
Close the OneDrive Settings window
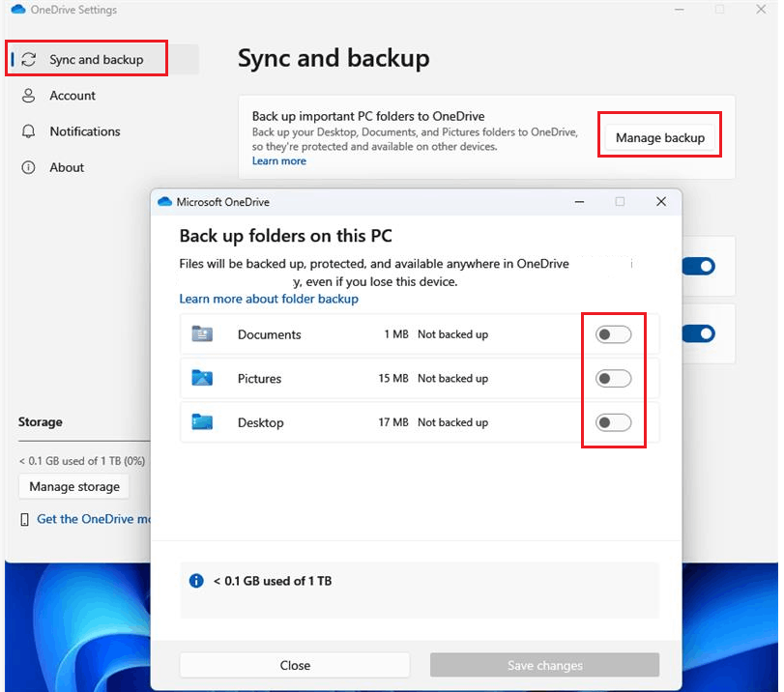761,10
